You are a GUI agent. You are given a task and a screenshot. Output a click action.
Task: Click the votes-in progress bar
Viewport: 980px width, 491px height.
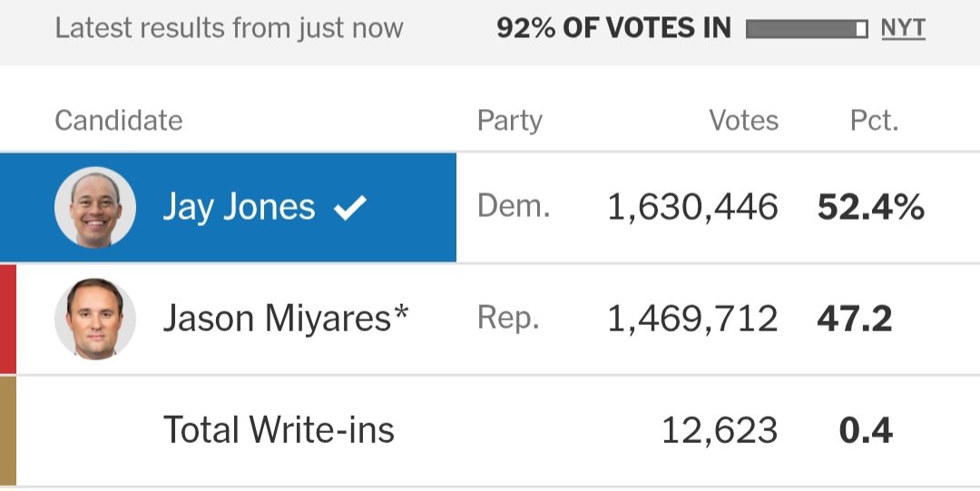tap(807, 29)
